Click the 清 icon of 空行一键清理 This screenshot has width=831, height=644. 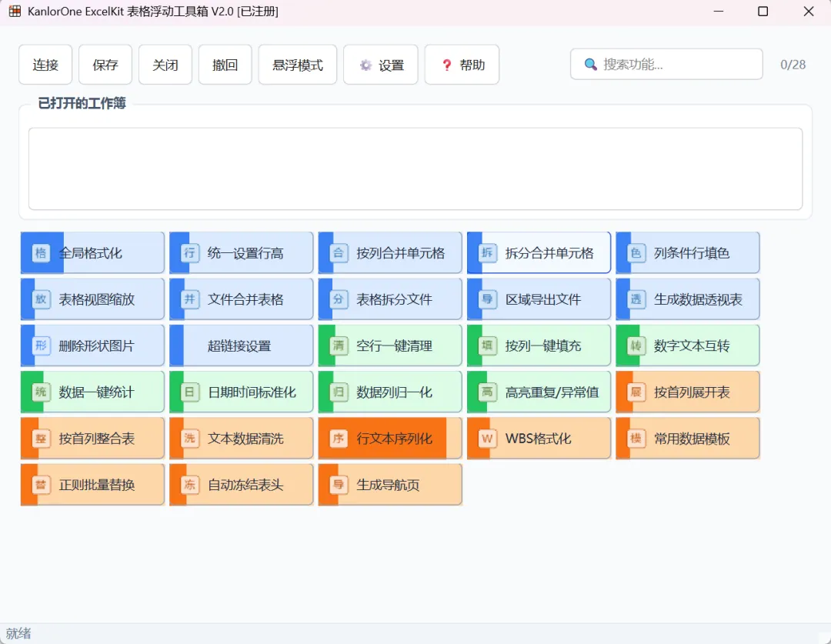pyautogui.click(x=339, y=345)
